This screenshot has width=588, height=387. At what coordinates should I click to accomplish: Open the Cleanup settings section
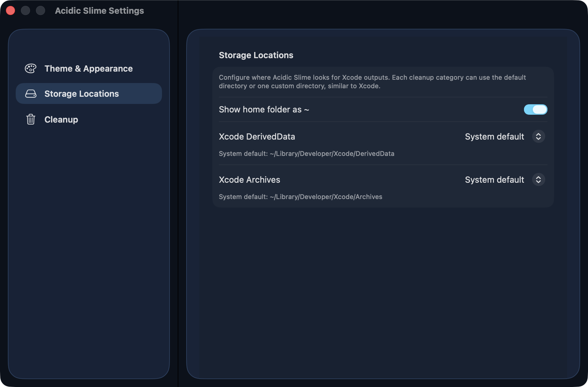(x=61, y=119)
